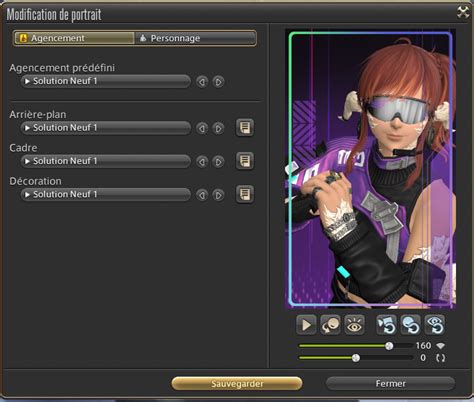Open the Agencement prédéfini dropdown
Screen dimensions: 474x402
pos(106,81)
